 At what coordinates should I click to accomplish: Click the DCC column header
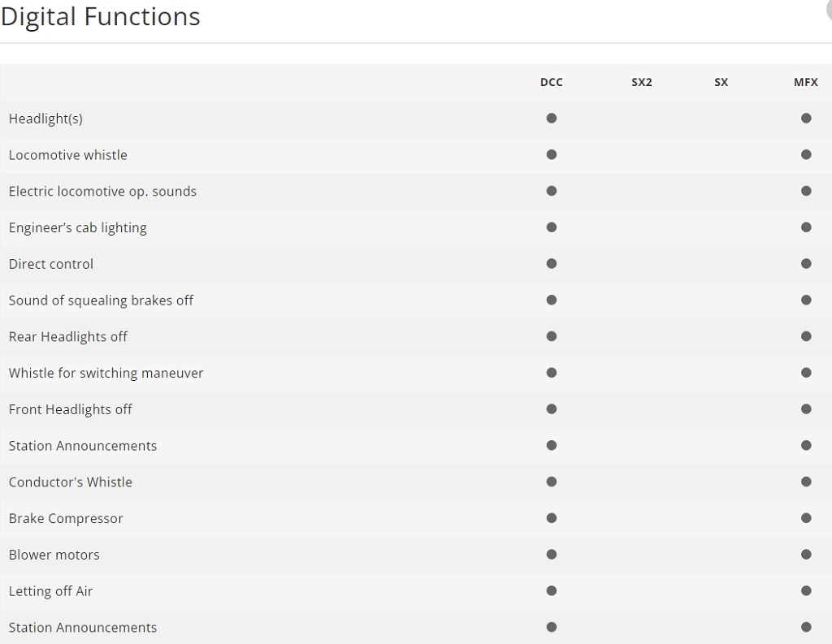point(552,82)
